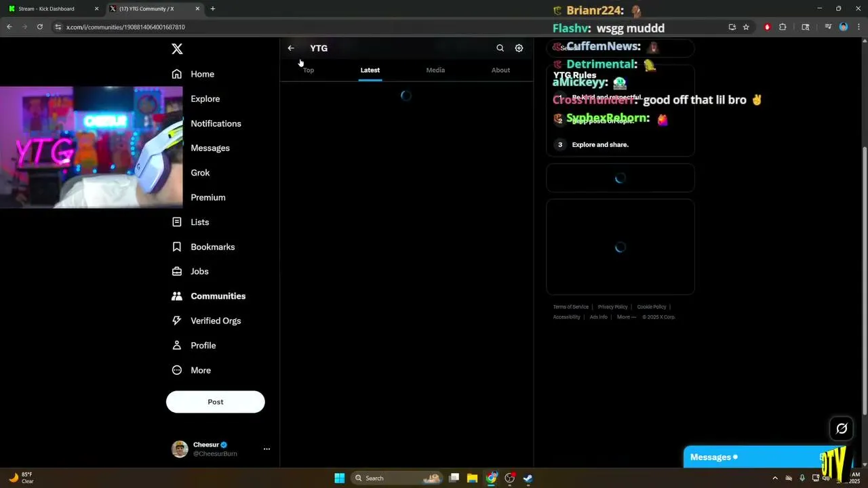Screen dimensions: 868x488
Task: Open File Explorer from the taskbar
Action: coord(472,478)
